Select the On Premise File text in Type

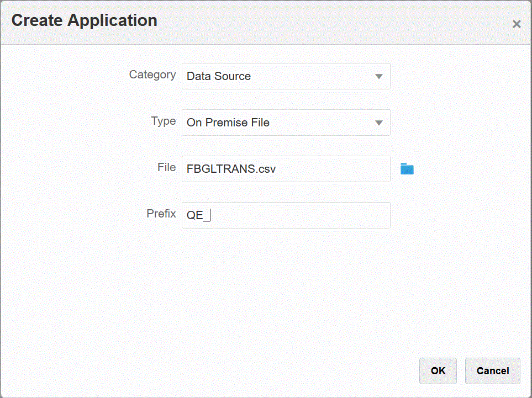tap(228, 123)
